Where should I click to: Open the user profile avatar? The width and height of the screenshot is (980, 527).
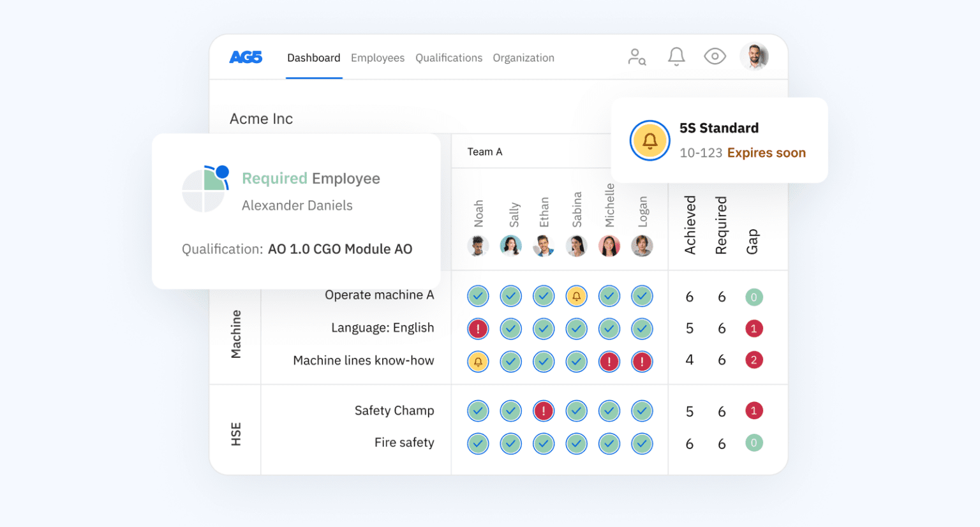coord(754,57)
